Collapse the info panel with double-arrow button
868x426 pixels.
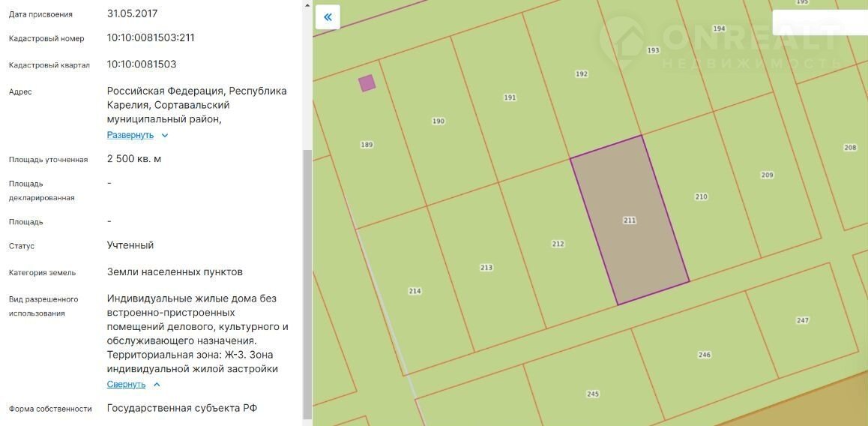click(x=328, y=16)
